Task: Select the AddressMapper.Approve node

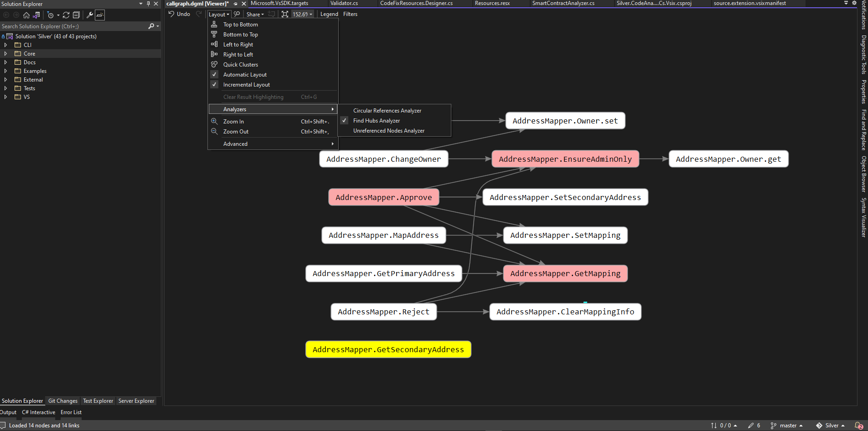Action: pos(384,197)
